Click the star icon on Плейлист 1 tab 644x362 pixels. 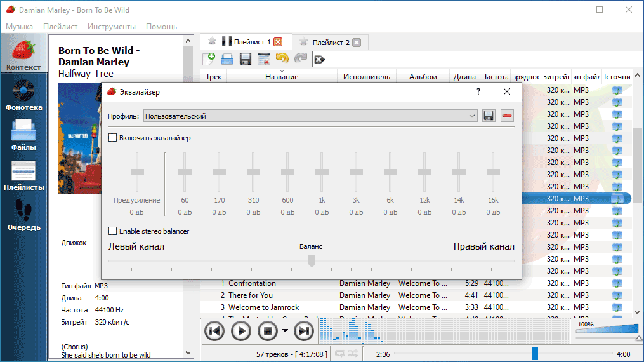(213, 41)
